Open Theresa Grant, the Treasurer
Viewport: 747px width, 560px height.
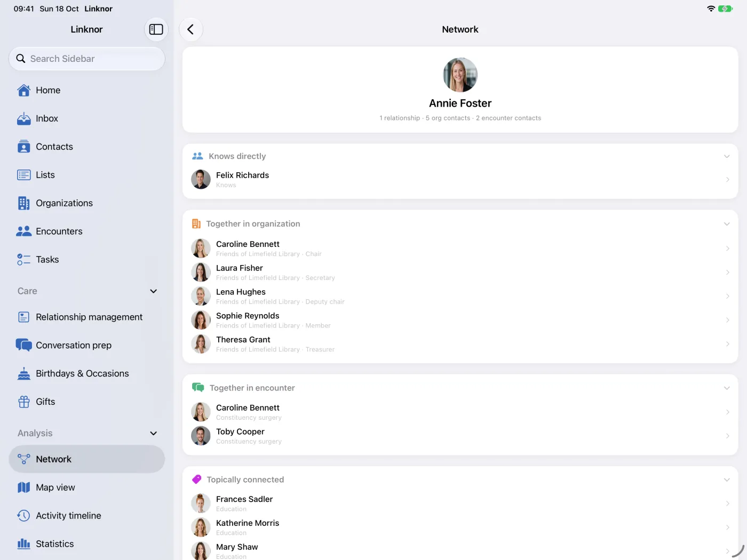(x=460, y=344)
